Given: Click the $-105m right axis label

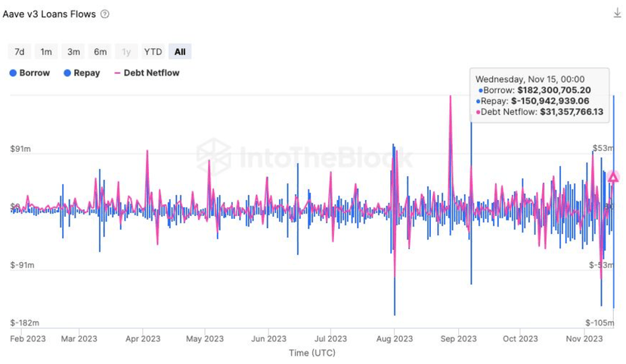Looking at the screenshot, I should pyautogui.click(x=600, y=323).
